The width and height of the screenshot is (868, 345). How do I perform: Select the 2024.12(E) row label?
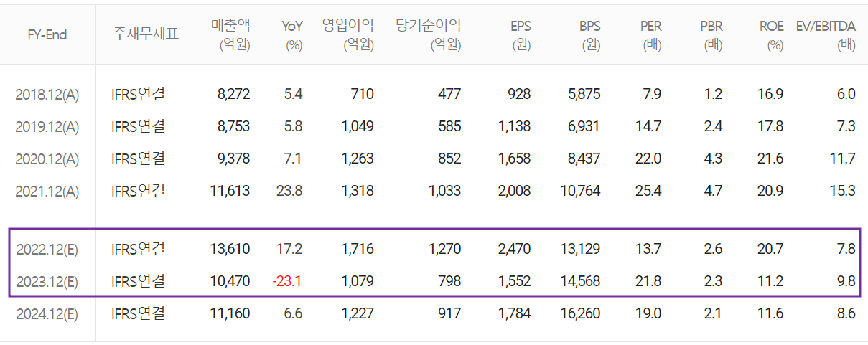[47, 313]
